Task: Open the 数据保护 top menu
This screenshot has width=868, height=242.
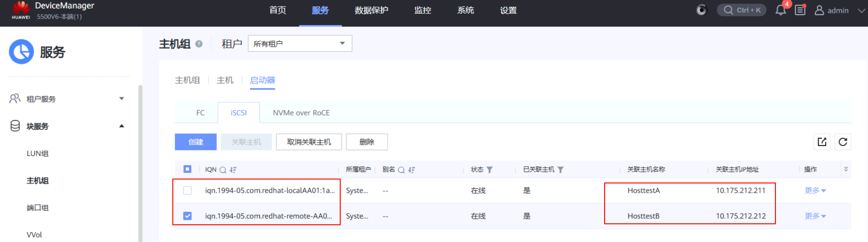Action: [371, 10]
